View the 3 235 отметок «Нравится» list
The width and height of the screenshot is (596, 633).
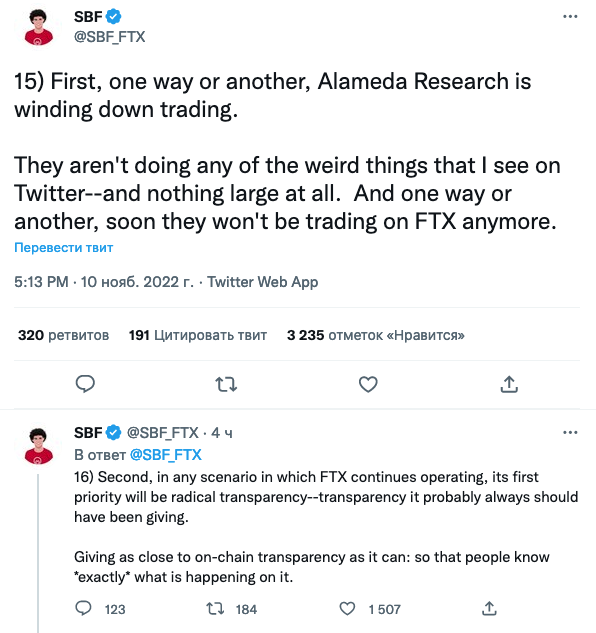[x=376, y=335]
